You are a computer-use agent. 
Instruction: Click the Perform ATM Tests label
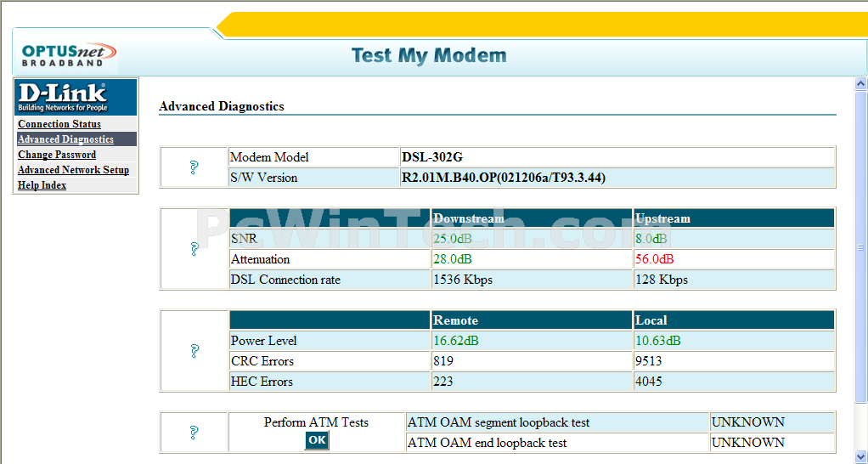point(316,422)
